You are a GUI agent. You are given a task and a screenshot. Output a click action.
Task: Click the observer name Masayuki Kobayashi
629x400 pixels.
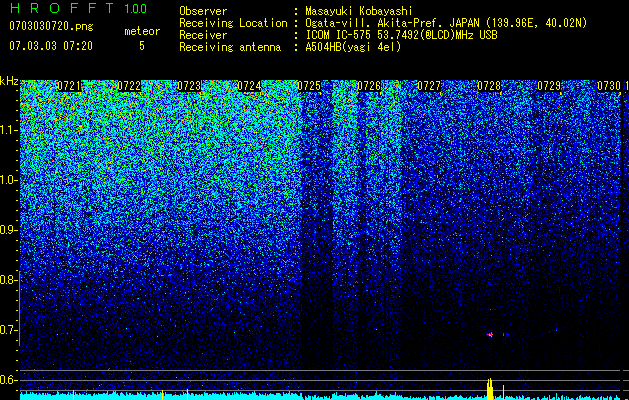pos(359,11)
